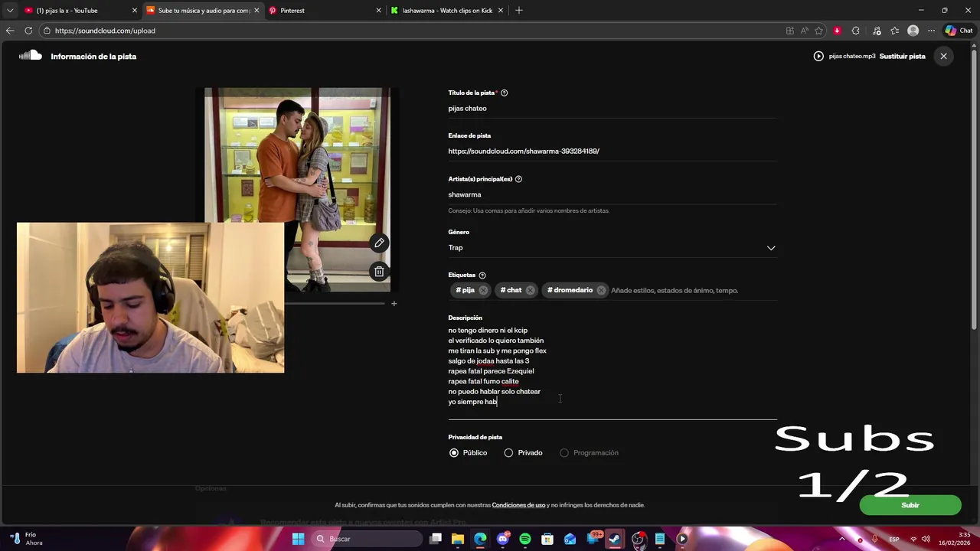
Task: Click the help icon beside Título de la pista
Action: click(x=504, y=93)
